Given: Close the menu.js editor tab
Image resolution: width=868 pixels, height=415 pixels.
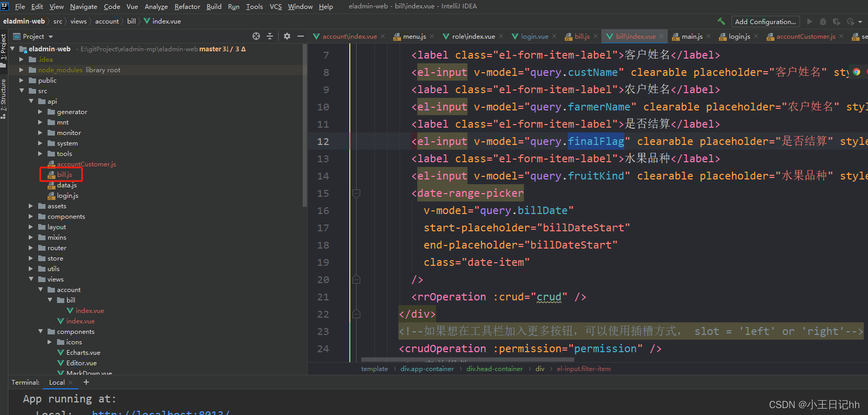Looking at the screenshot, I should 432,36.
